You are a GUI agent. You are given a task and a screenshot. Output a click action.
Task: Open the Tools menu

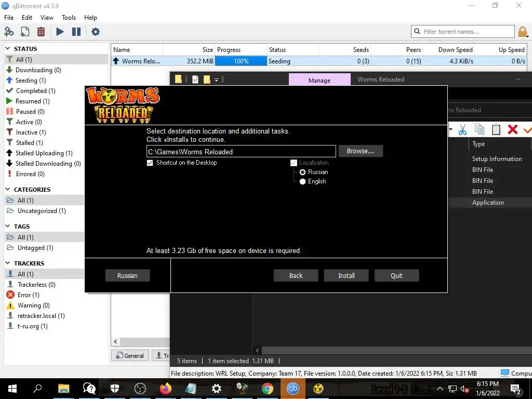[x=69, y=18]
